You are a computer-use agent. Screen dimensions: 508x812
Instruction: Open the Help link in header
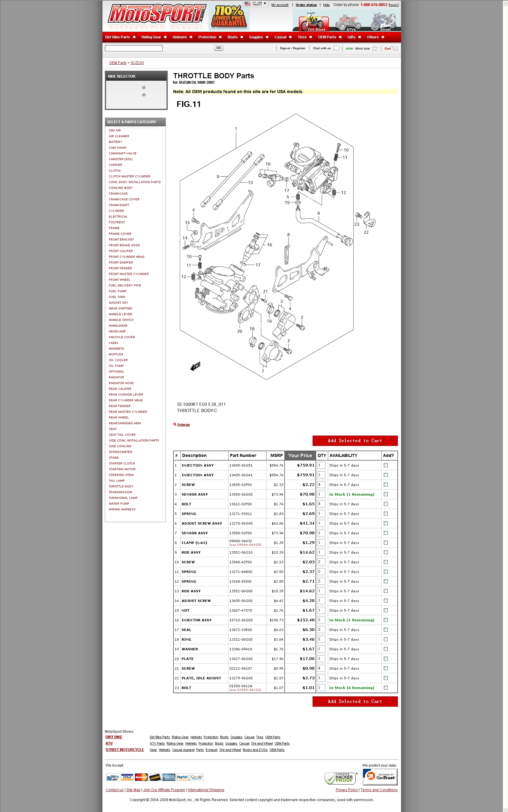click(x=326, y=5)
